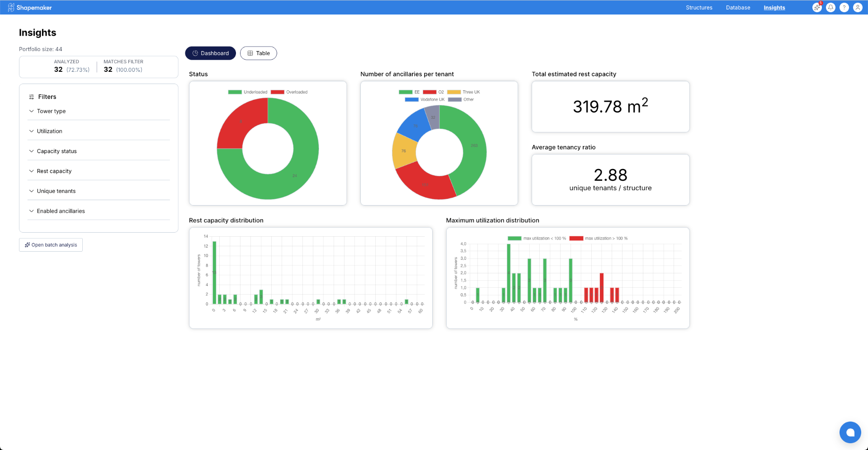The height and width of the screenshot is (450, 868).
Task: Go to Structures in top navigation
Action: click(x=699, y=8)
